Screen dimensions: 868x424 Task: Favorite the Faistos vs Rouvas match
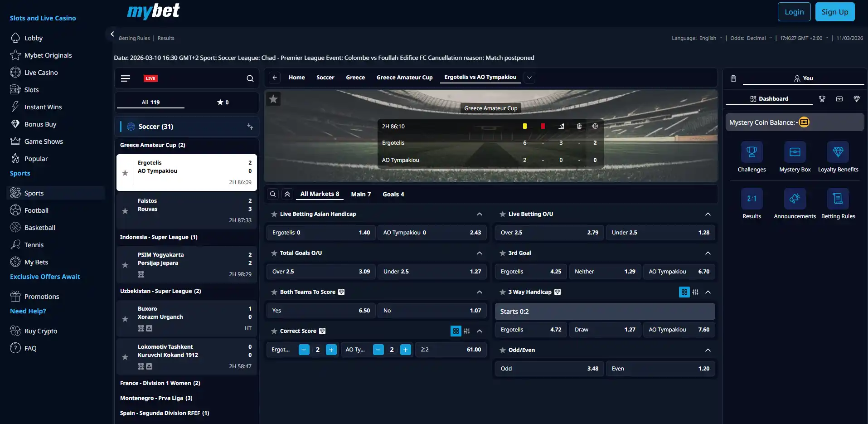pyautogui.click(x=125, y=211)
